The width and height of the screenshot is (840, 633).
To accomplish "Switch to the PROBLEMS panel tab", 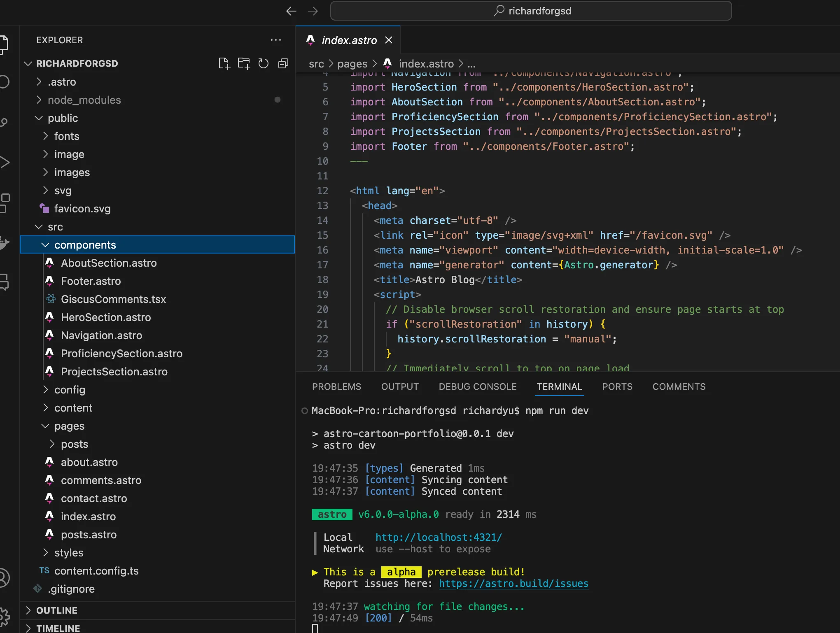I will [336, 386].
